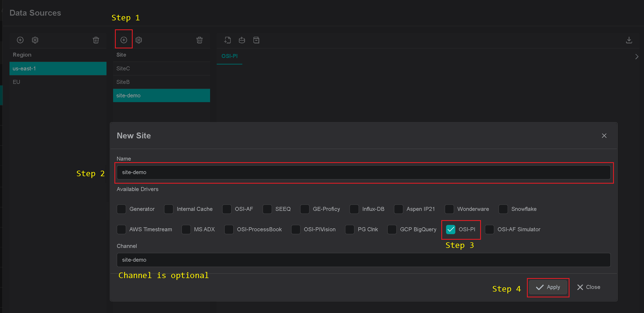644x313 pixels.
Task: Add a new region with plus icon
Action: click(x=20, y=40)
